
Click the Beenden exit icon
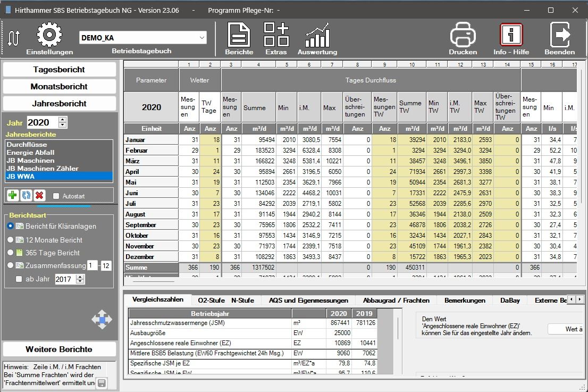(x=559, y=35)
